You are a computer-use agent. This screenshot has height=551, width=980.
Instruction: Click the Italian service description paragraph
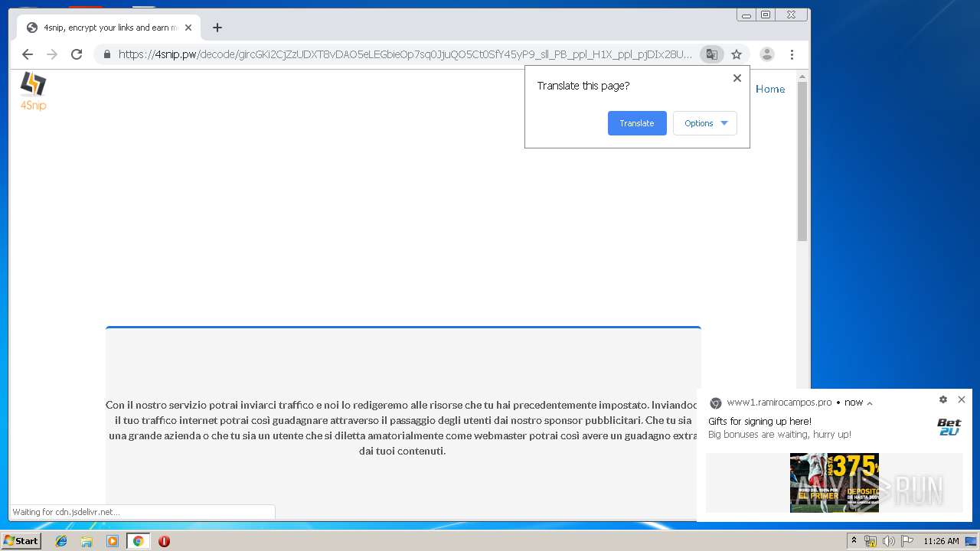[403, 428]
